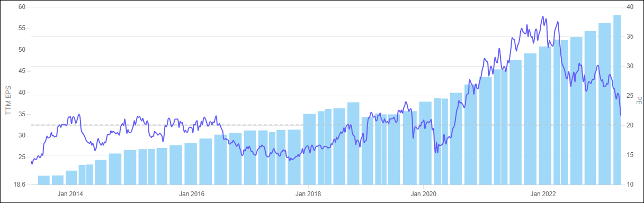Click the "30" tick on the left EPS axis
The height and width of the screenshot is (203, 644).
pyautogui.click(x=22, y=136)
